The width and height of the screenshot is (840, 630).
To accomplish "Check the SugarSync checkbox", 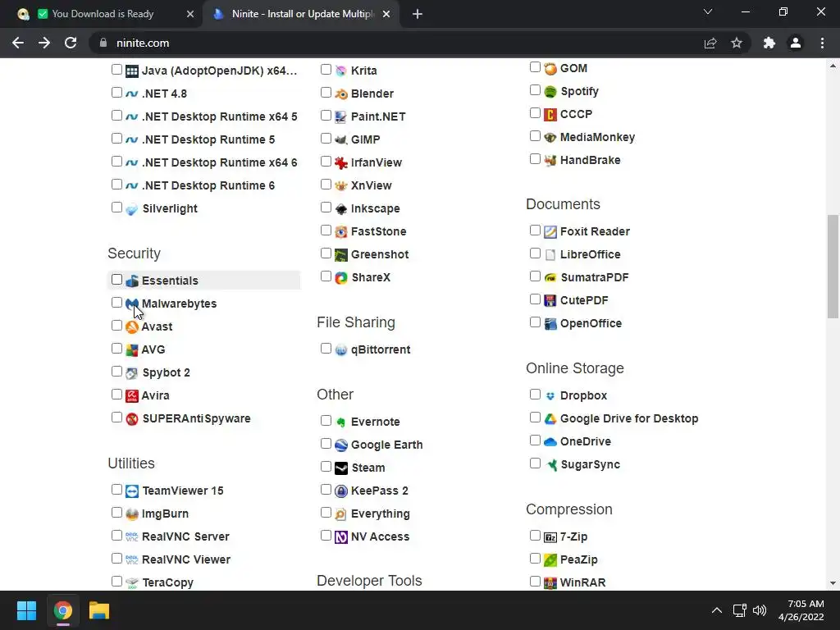I will click(535, 463).
